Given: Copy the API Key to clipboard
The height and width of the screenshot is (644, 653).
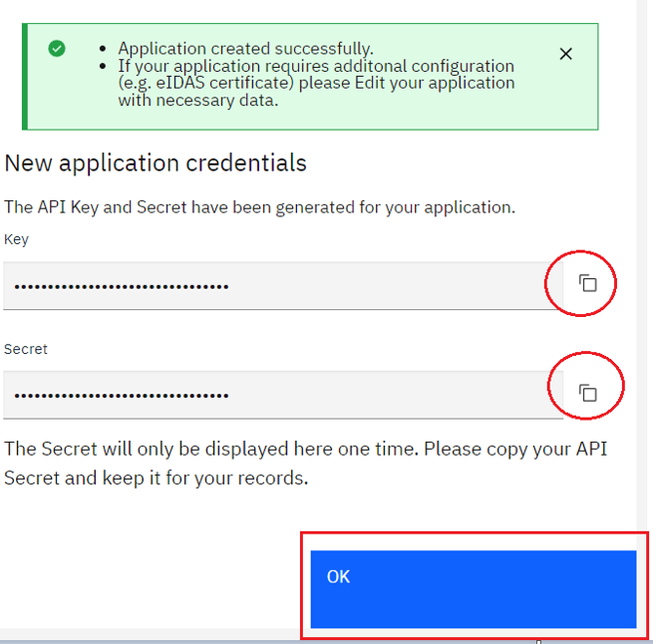Looking at the screenshot, I should (x=587, y=283).
